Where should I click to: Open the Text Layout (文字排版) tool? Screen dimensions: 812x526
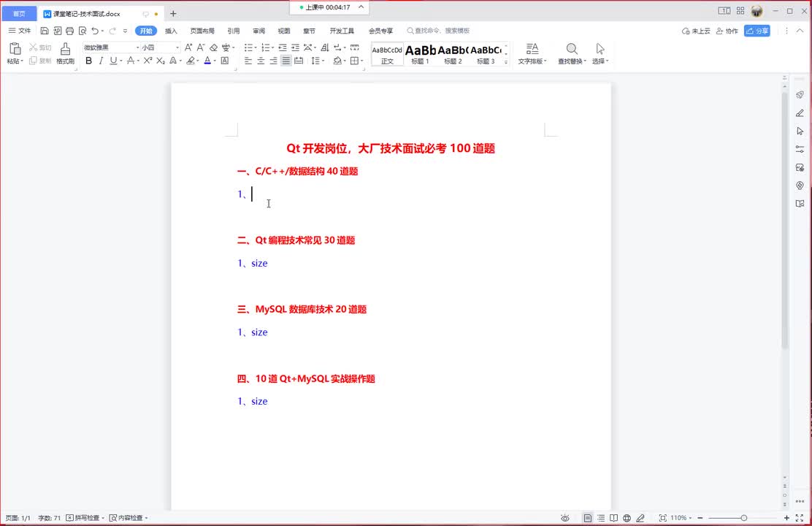point(532,53)
